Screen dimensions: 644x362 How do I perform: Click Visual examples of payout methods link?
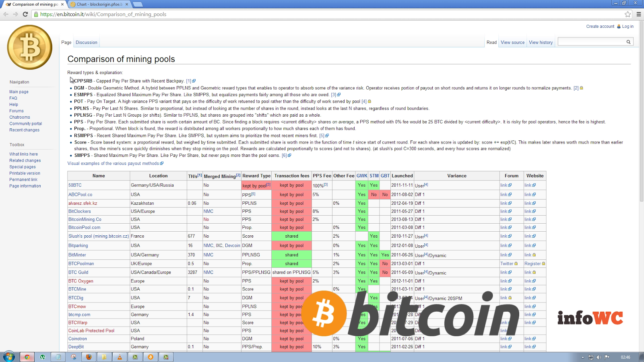(x=113, y=163)
